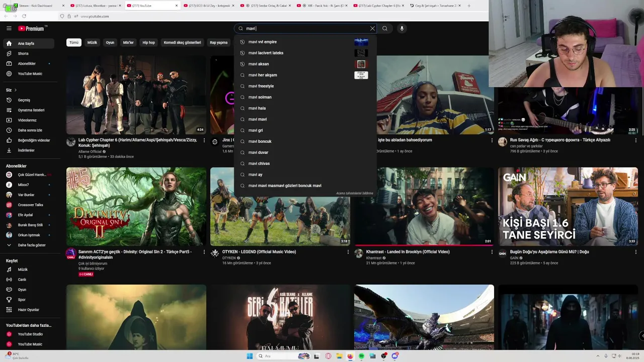This screenshot has width=644, height=362.
Task: Open YouTube Music in the sidebar
Action: 29,74
